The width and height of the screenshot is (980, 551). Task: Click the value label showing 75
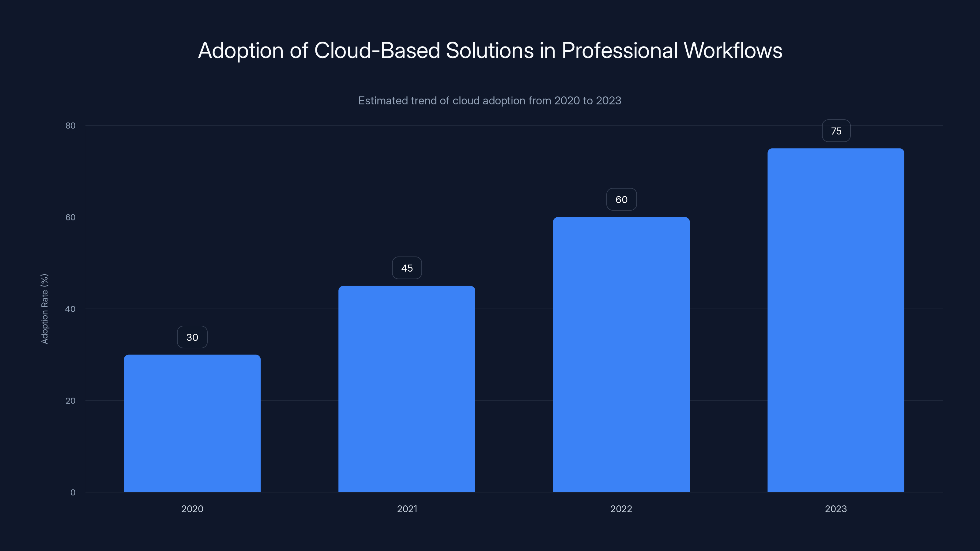point(835,131)
